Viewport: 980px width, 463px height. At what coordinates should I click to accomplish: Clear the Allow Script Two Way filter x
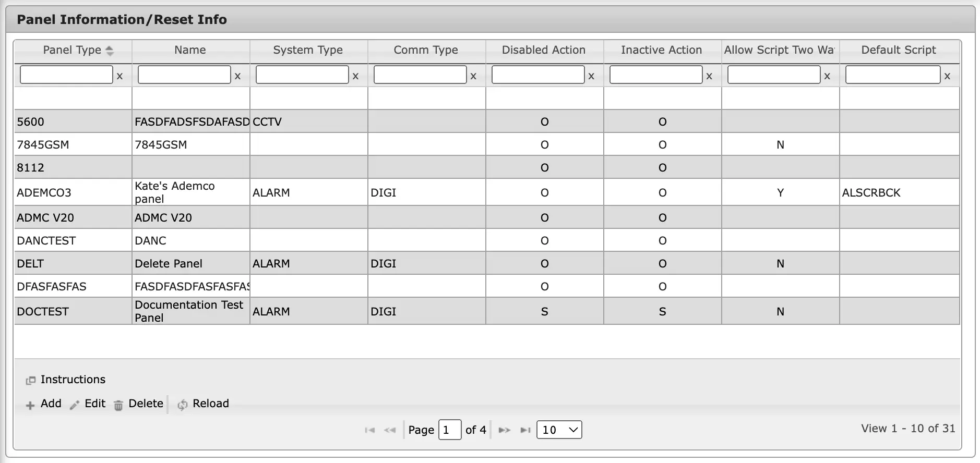pos(827,76)
